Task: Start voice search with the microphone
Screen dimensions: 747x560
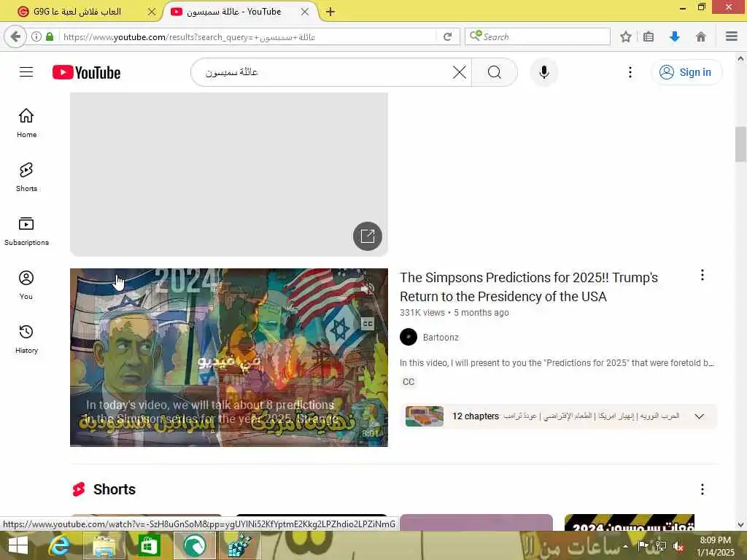Action: point(544,72)
